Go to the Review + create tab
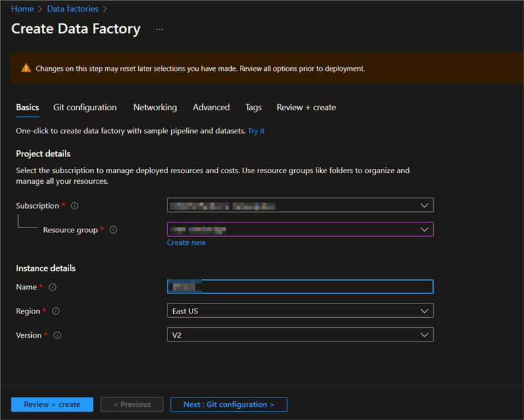Screen dimensions: 524x420 point(306,108)
